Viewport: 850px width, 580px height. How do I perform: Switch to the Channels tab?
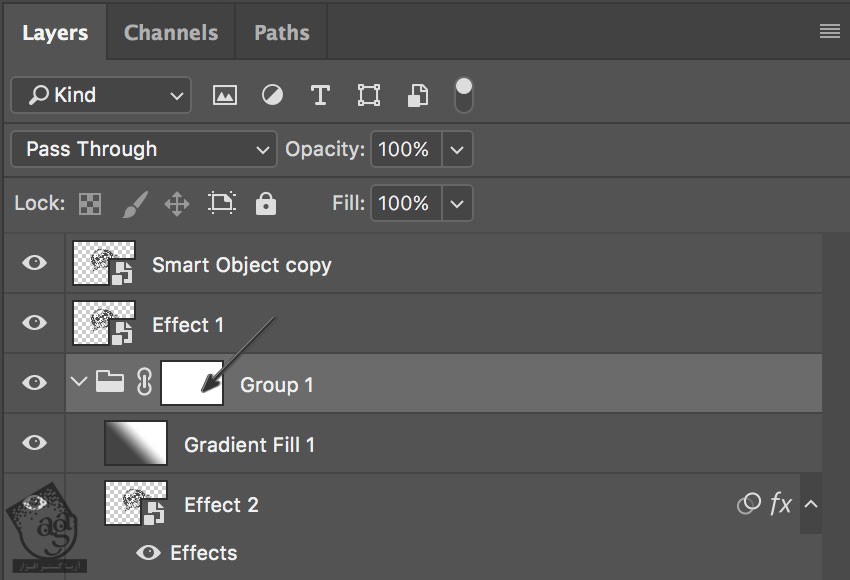[x=171, y=32]
